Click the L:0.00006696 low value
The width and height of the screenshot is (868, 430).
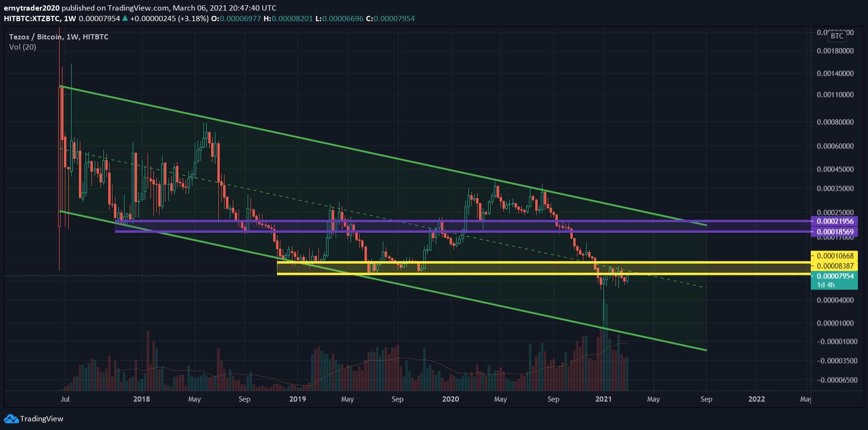tap(339, 19)
